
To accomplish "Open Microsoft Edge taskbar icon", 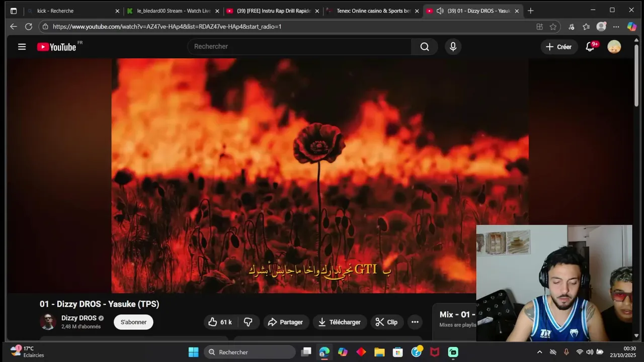I will 325,352.
